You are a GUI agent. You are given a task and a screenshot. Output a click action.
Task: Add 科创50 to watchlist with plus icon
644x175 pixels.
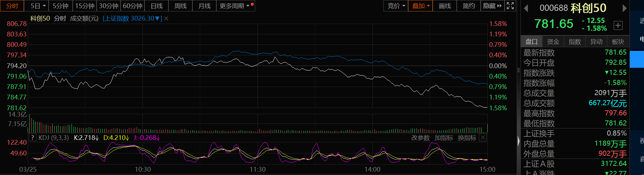(x=618, y=25)
